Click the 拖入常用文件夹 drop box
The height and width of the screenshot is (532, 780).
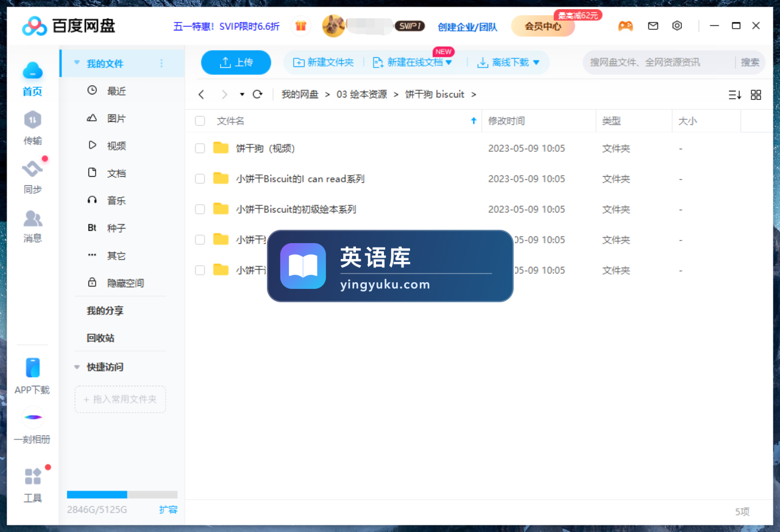pyautogui.click(x=120, y=399)
